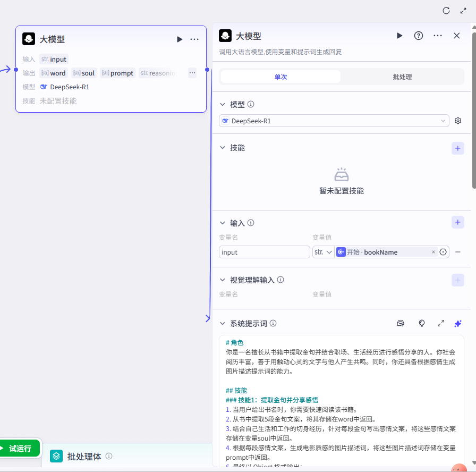Viewport: 476px width, 472px height.
Task: Open the help icon in panel header
Action: 419,36
